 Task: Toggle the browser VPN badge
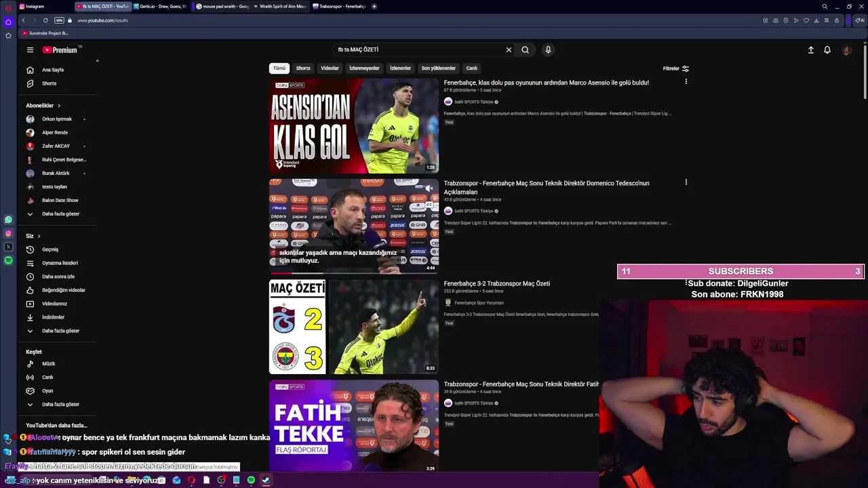pos(59,20)
